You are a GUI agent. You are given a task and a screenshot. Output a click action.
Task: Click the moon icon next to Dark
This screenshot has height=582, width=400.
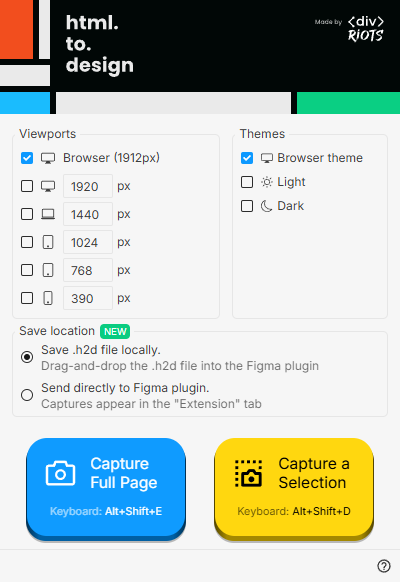pos(266,206)
